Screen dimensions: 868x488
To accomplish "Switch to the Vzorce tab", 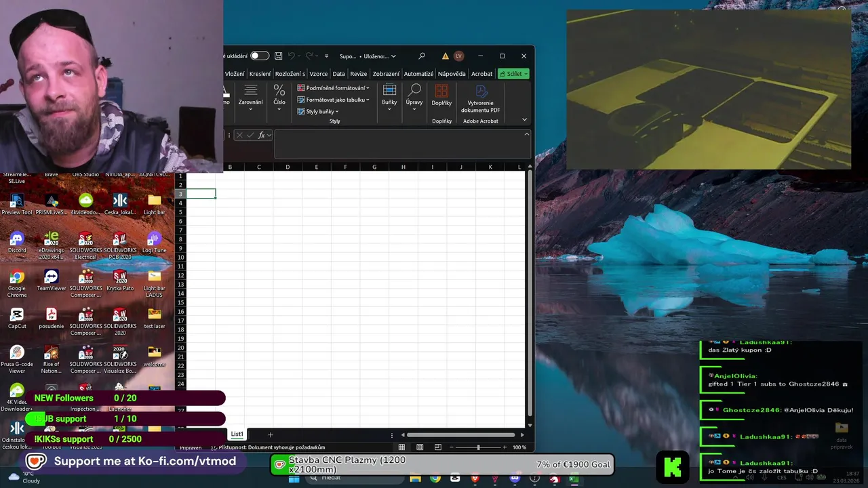I will coord(318,74).
